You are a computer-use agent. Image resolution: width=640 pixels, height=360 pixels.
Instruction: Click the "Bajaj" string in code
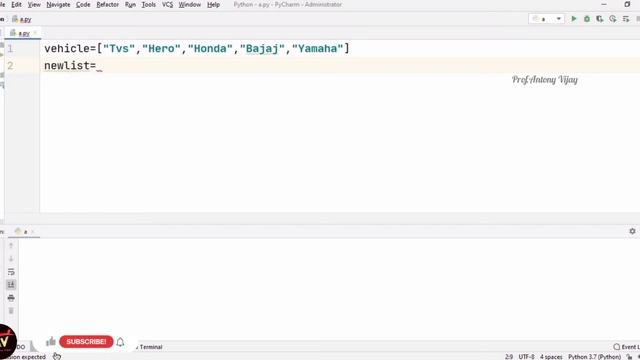point(262,49)
